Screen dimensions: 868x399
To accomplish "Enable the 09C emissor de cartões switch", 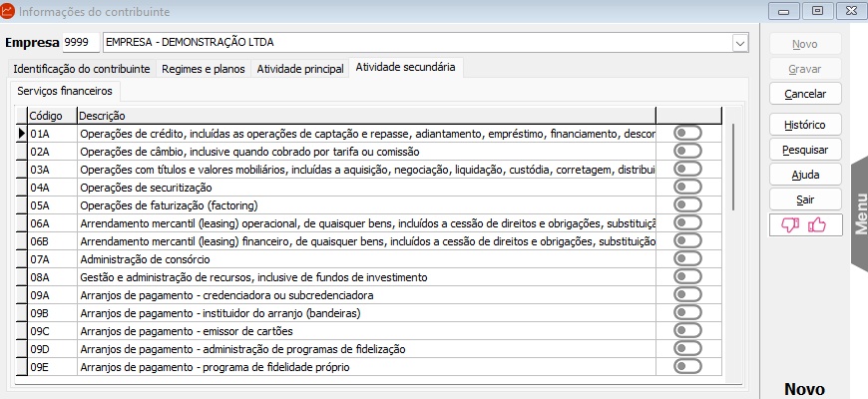I will pyautogui.click(x=688, y=331).
